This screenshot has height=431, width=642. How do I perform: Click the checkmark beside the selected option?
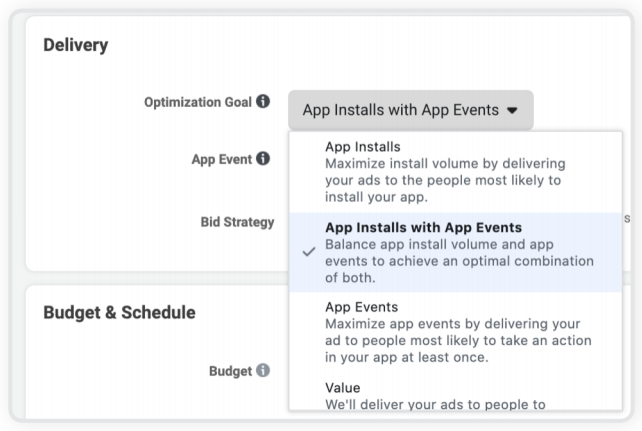(309, 252)
